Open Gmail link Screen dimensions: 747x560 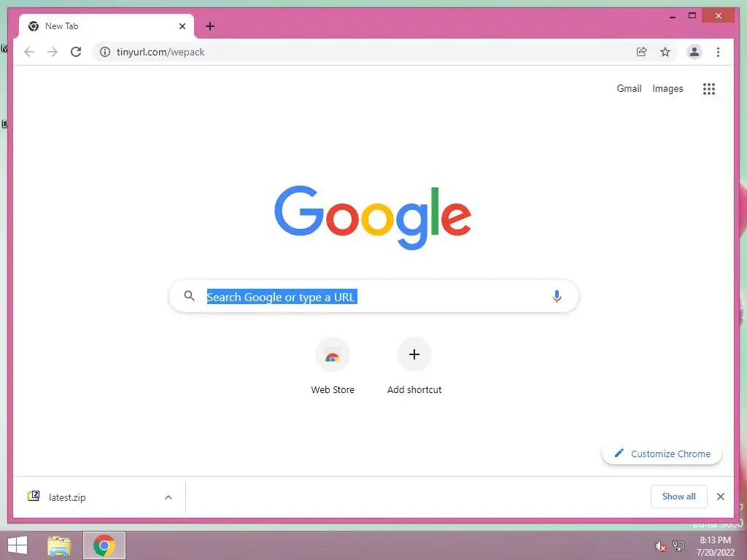click(629, 88)
